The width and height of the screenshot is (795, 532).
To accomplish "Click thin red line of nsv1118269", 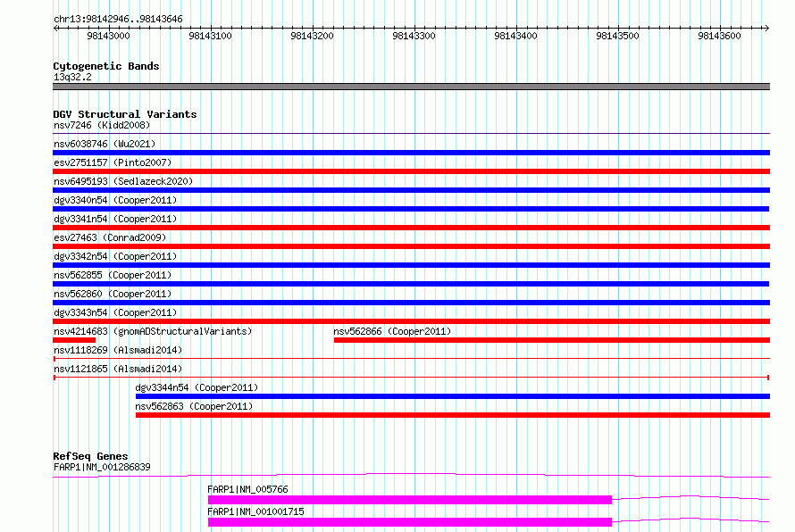I will 411,359.
